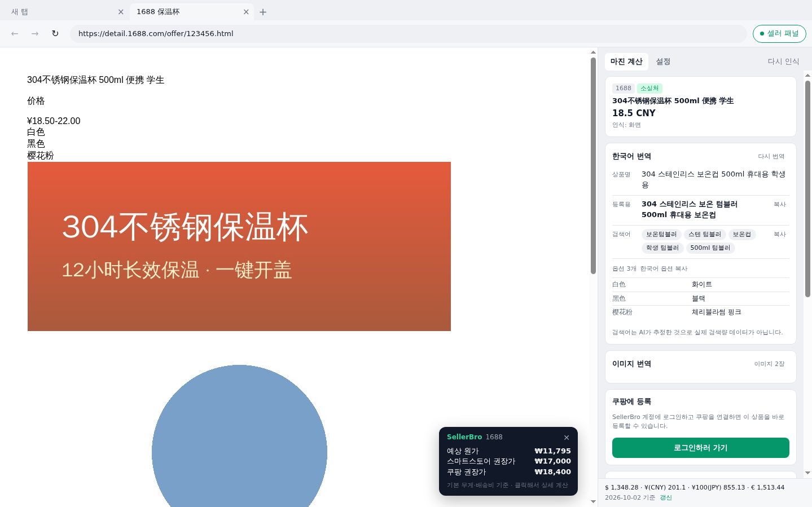Click 다시 번역 to retranslate
812x507 pixels.
771,157
